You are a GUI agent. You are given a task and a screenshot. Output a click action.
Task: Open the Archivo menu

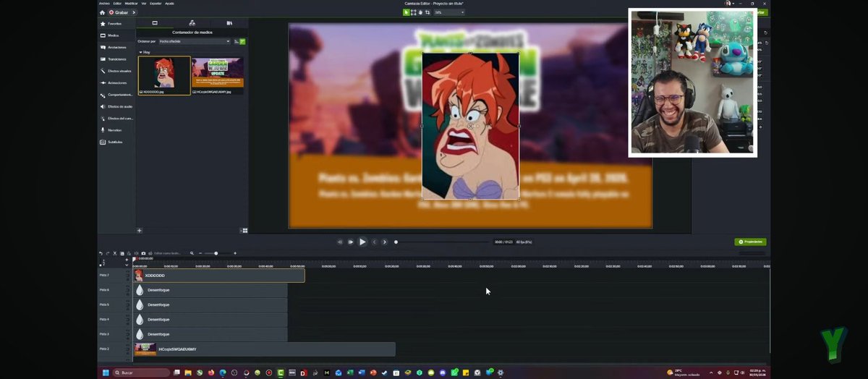tap(103, 3)
